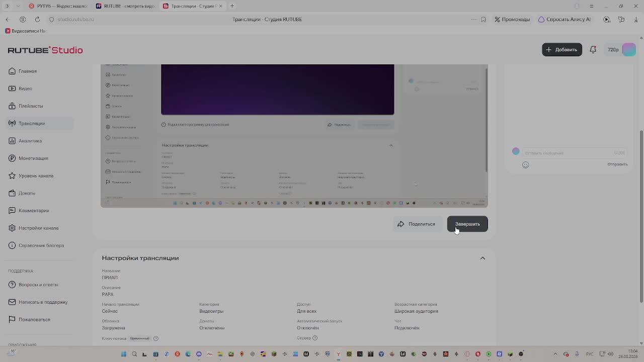This screenshot has width=644, height=362.
Task: Open the Видеозаписи bookmark
Action: click(25, 31)
